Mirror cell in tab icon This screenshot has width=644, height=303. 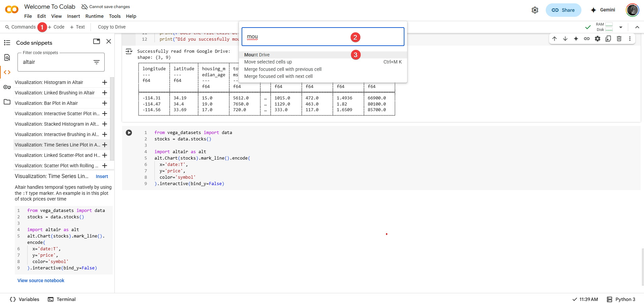(x=608, y=39)
